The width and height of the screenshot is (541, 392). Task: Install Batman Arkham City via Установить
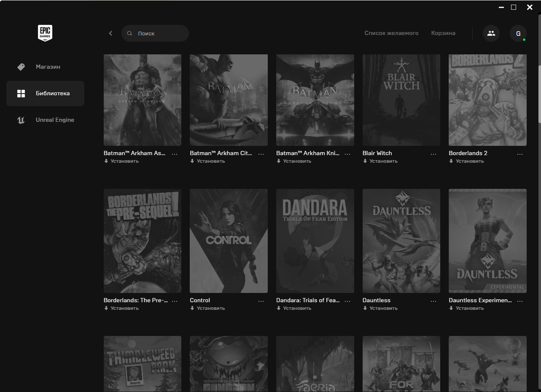click(207, 161)
